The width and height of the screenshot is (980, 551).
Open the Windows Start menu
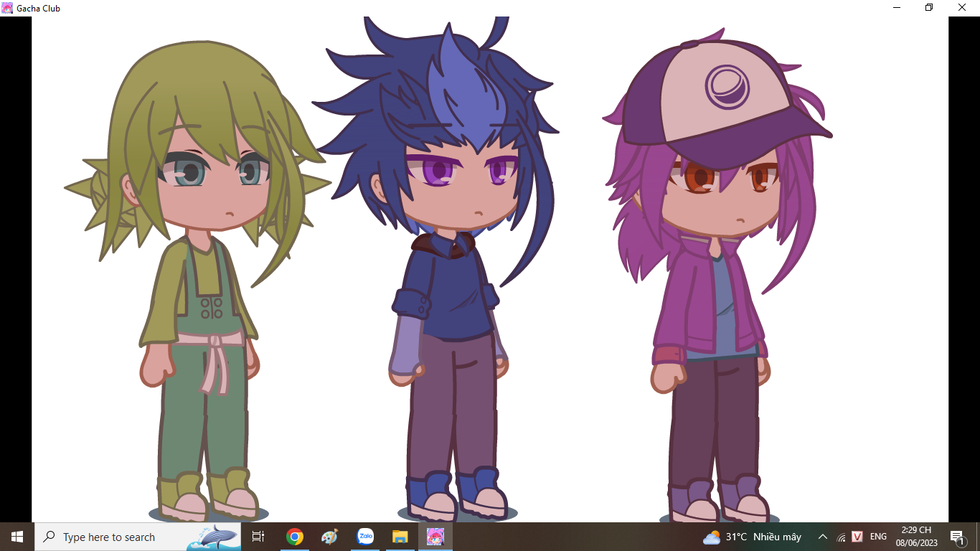click(x=17, y=537)
